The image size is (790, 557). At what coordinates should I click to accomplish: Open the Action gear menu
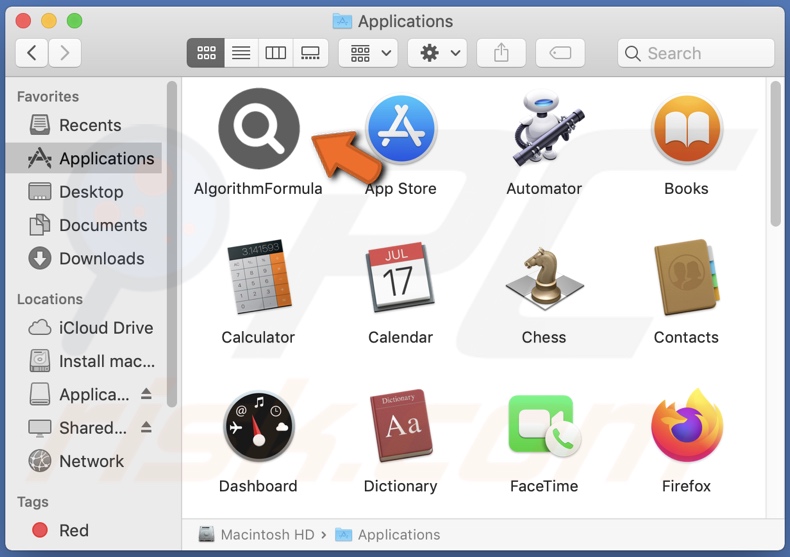point(437,53)
